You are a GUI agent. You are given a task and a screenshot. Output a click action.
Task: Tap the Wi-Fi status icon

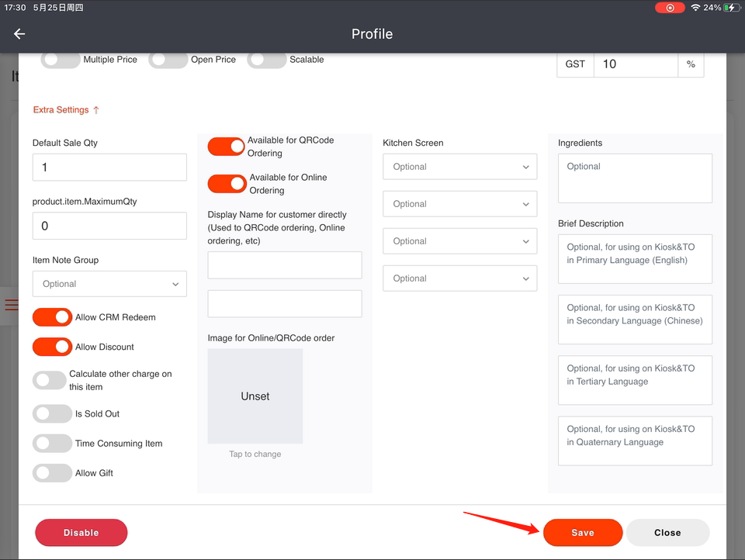[x=695, y=8]
